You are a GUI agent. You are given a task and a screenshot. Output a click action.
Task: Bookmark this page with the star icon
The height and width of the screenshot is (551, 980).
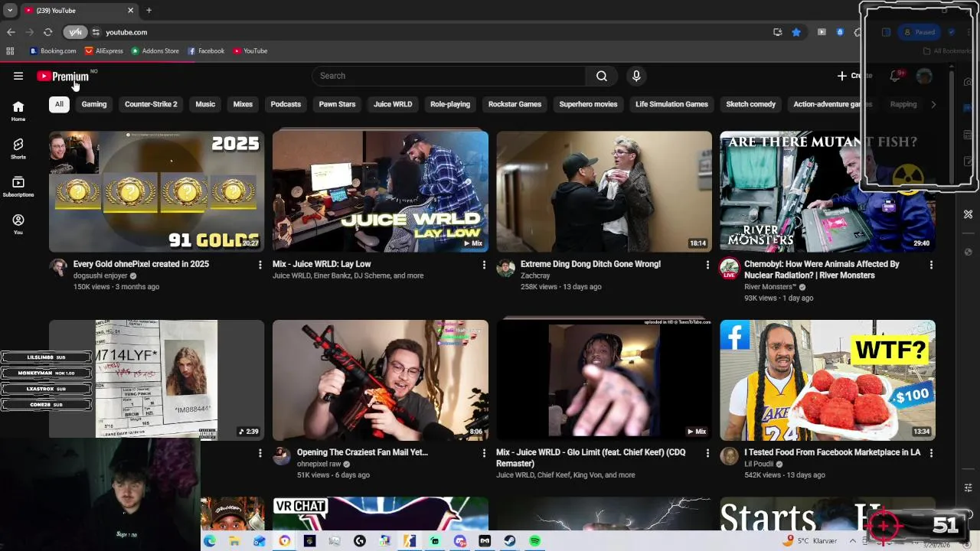(x=796, y=32)
